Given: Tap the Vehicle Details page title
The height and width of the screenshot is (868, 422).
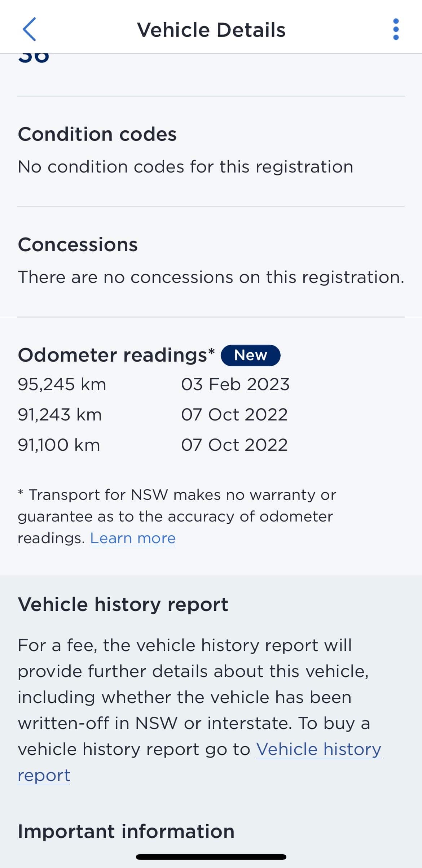Looking at the screenshot, I should [211, 30].
